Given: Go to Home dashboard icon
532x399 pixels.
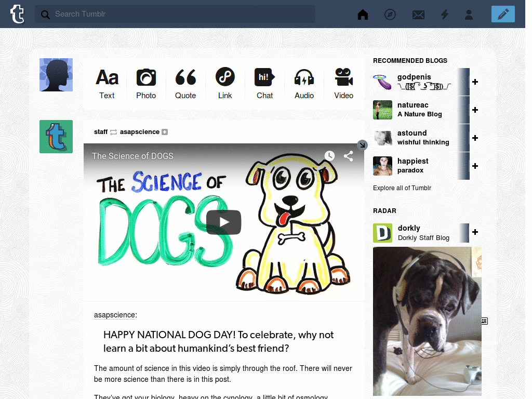Looking at the screenshot, I should tap(363, 14).
